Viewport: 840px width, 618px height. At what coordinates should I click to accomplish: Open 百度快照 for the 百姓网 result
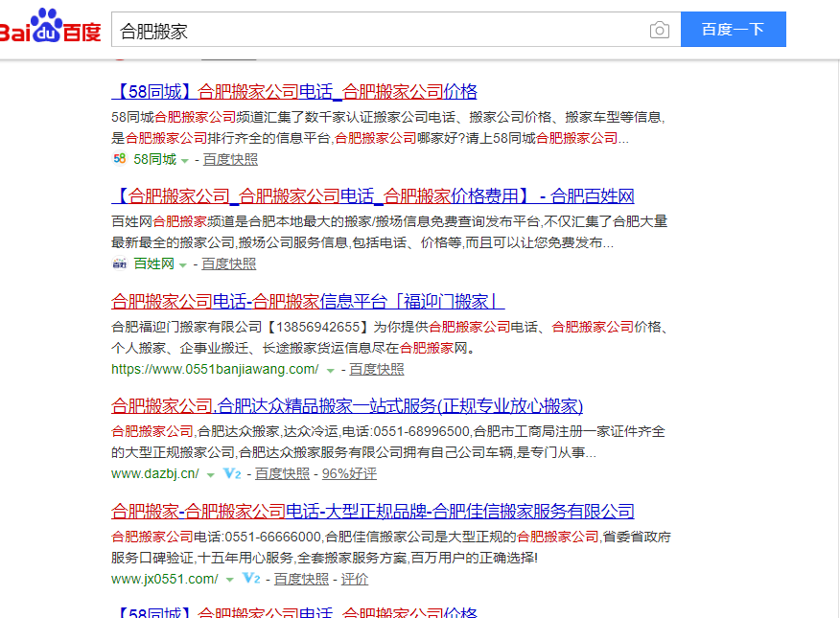[228, 264]
